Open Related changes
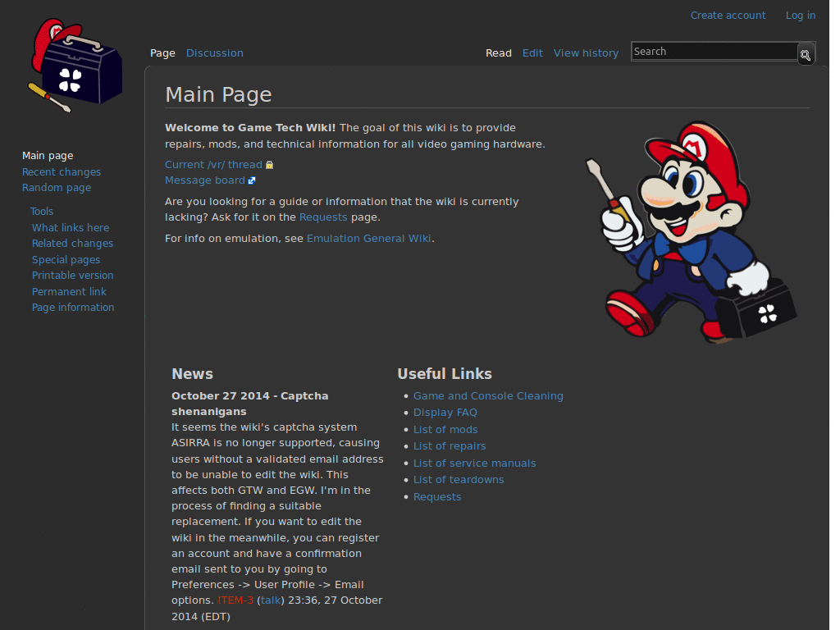This screenshot has height=630, width=840. tap(72, 243)
